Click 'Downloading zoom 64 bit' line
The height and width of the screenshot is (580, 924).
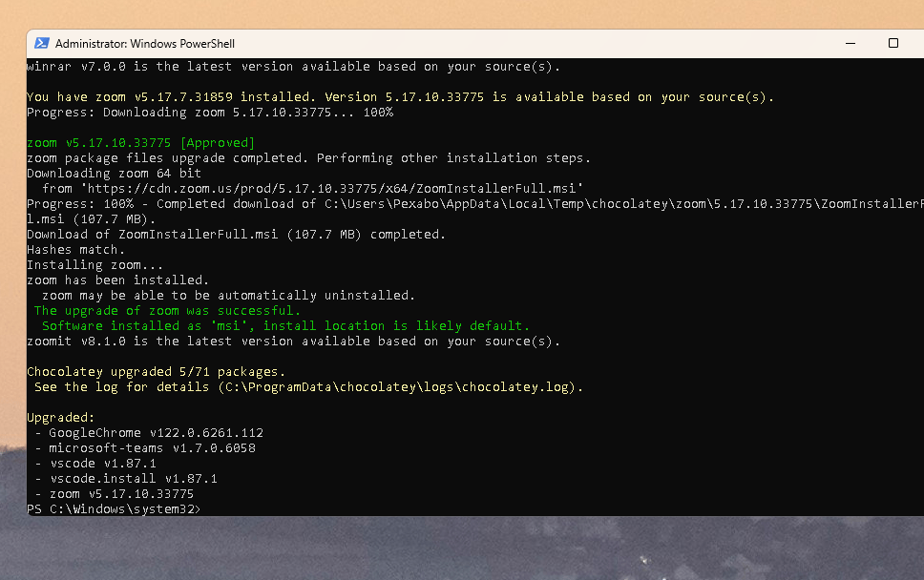pos(115,173)
